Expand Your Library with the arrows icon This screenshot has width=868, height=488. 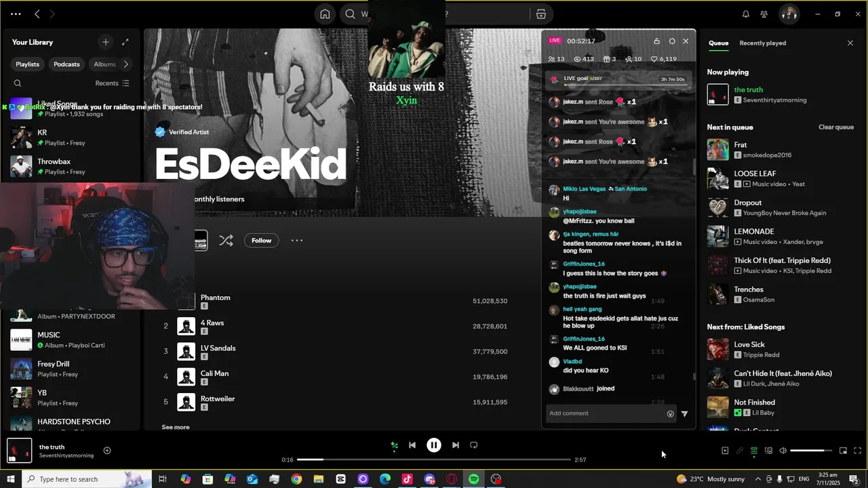125,42
